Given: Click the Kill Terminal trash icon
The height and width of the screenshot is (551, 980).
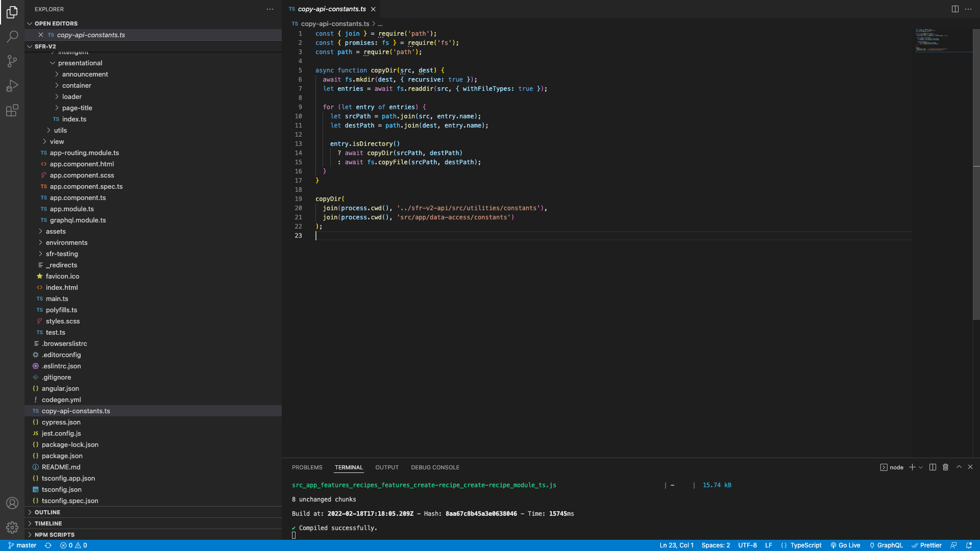Looking at the screenshot, I should [x=945, y=467].
